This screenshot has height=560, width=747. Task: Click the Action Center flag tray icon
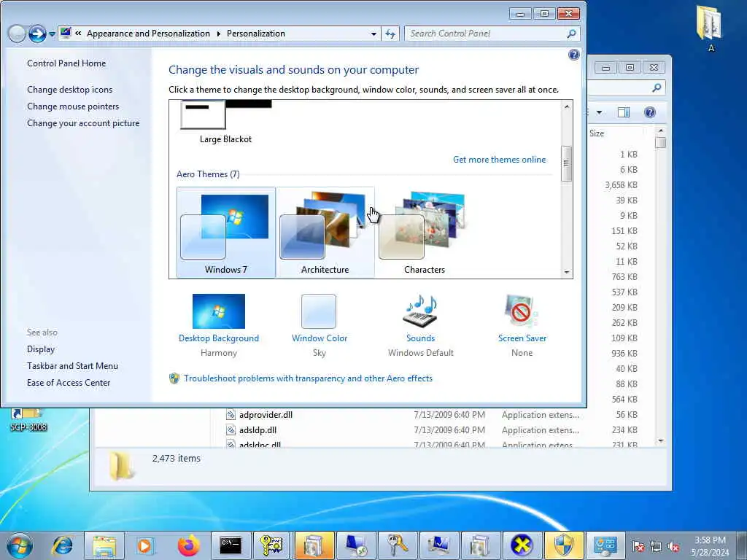point(638,546)
